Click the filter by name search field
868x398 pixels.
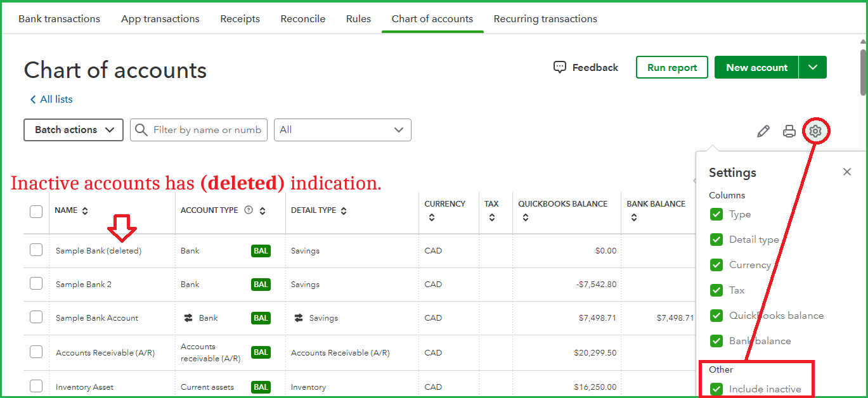[206, 130]
